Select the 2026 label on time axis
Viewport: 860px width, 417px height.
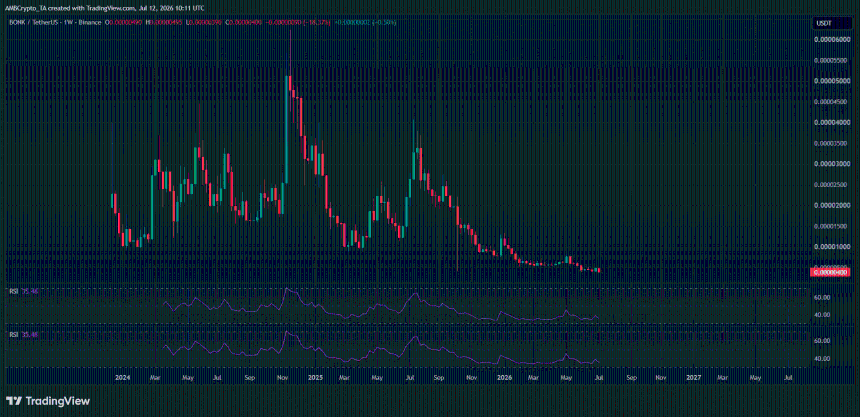pyautogui.click(x=504, y=377)
